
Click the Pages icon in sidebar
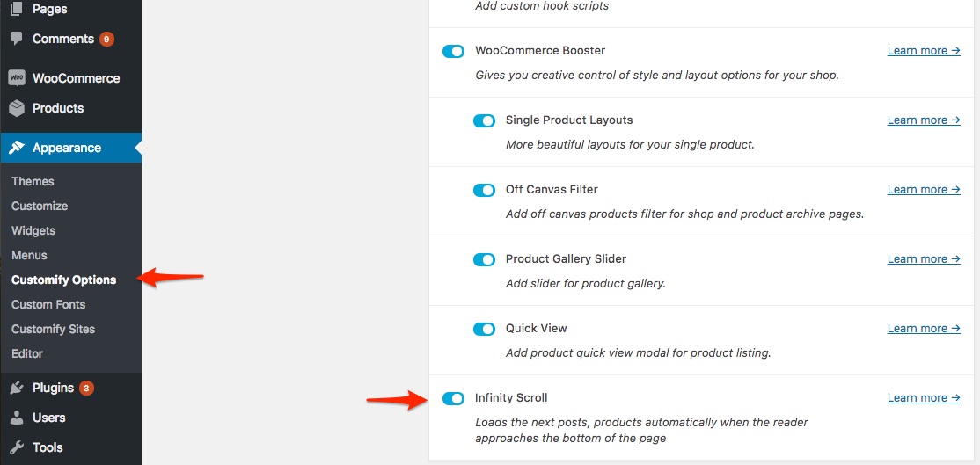click(x=16, y=9)
